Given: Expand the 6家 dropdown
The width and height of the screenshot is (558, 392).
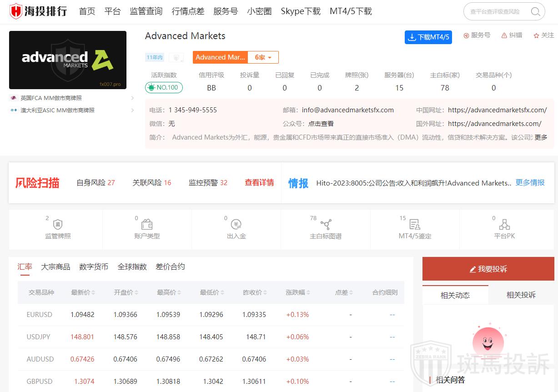Looking at the screenshot, I should pyautogui.click(x=263, y=57).
